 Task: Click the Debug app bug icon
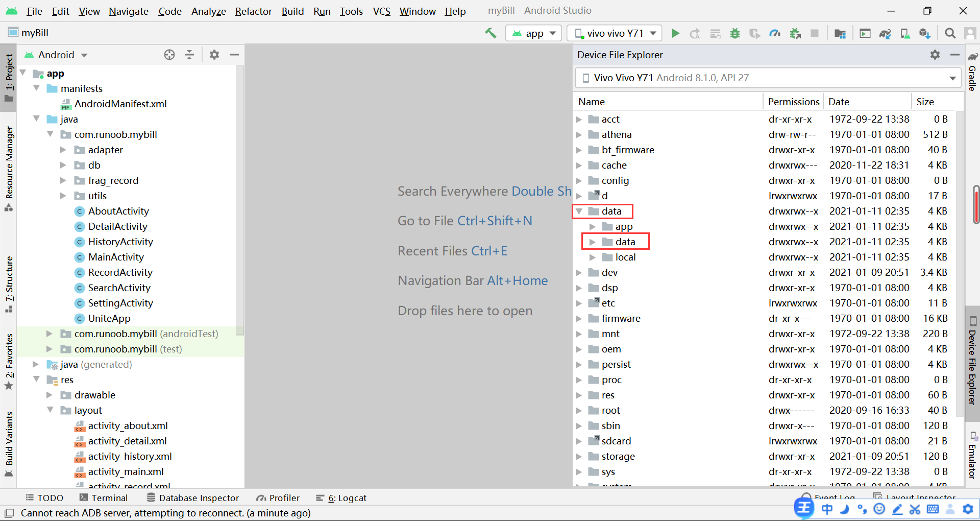click(735, 33)
